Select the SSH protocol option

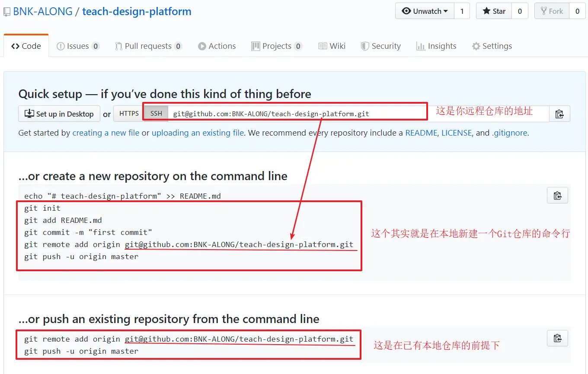(156, 114)
